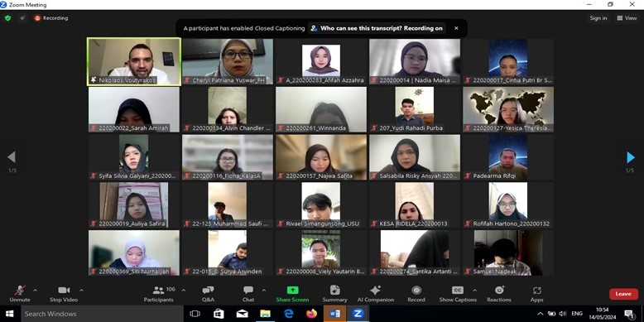Open Task View in the taskbar

click(x=195, y=314)
